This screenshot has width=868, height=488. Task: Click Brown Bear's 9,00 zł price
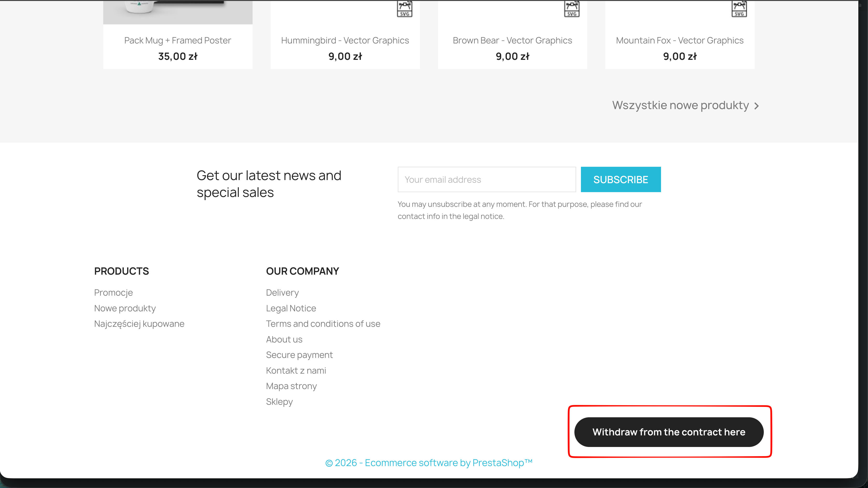click(x=512, y=56)
